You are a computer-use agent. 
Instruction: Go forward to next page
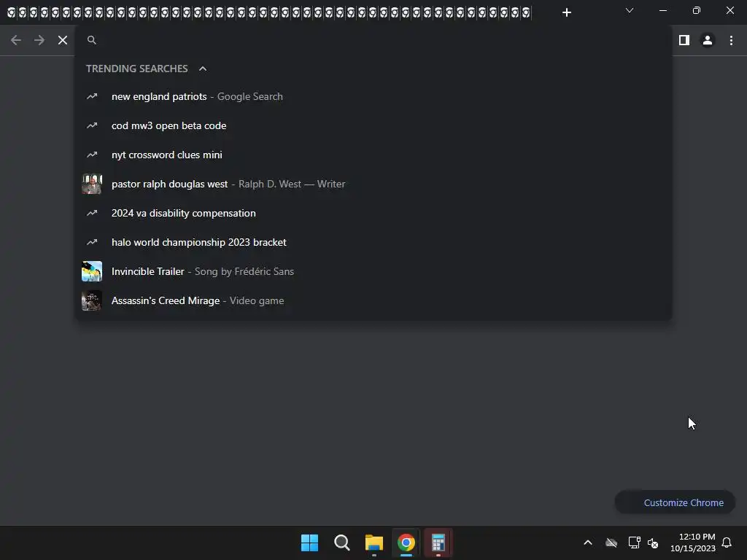click(x=39, y=40)
